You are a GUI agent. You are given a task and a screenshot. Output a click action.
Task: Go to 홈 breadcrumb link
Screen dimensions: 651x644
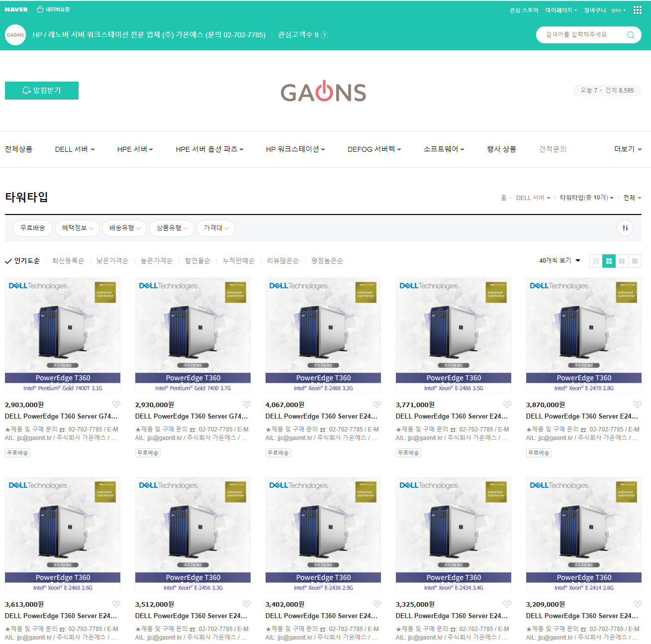[503, 198]
